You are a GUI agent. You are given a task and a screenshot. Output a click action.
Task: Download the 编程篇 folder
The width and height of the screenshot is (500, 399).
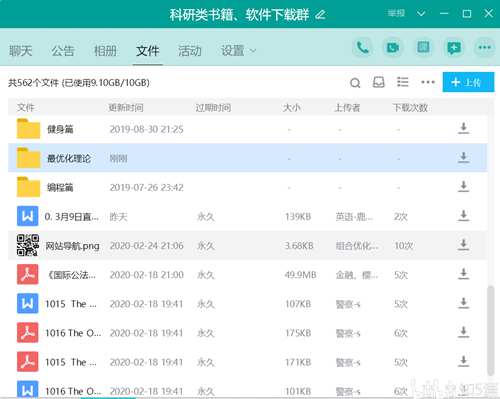[463, 186]
